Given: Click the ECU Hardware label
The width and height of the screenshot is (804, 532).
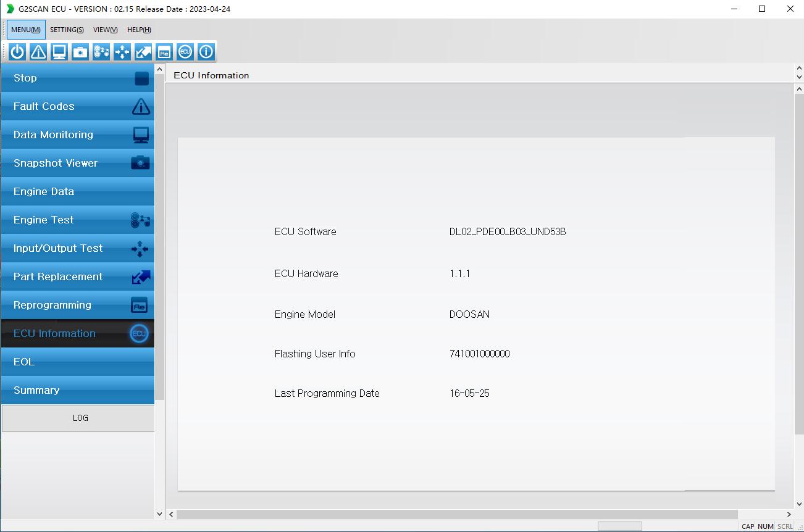Looking at the screenshot, I should [306, 273].
